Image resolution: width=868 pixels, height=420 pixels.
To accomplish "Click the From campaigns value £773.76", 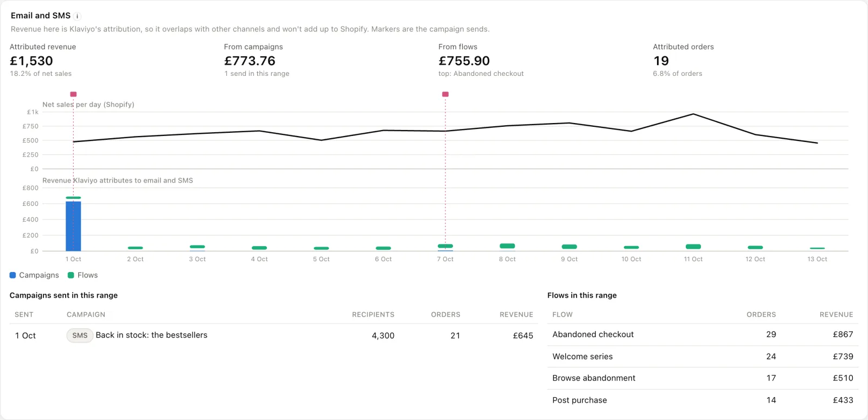I will pos(250,61).
